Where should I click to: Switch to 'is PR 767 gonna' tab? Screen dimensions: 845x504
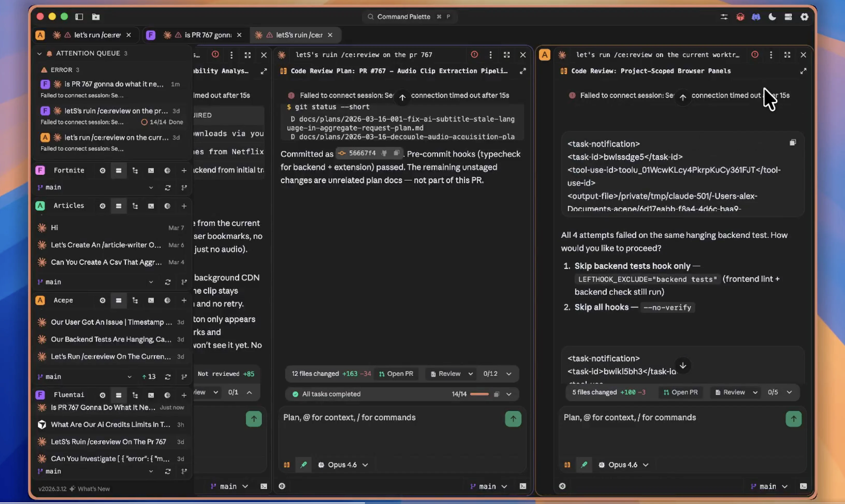207,35
